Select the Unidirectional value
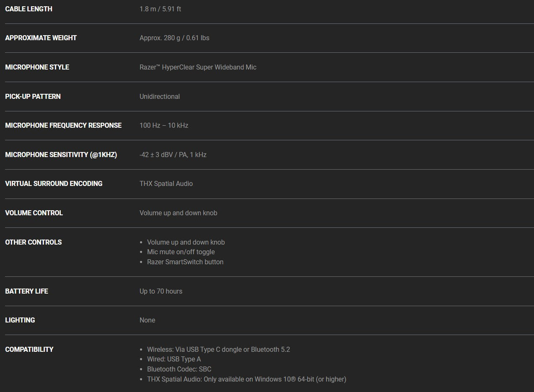This screenshot has width=534, height=392. tap(160, 96)
